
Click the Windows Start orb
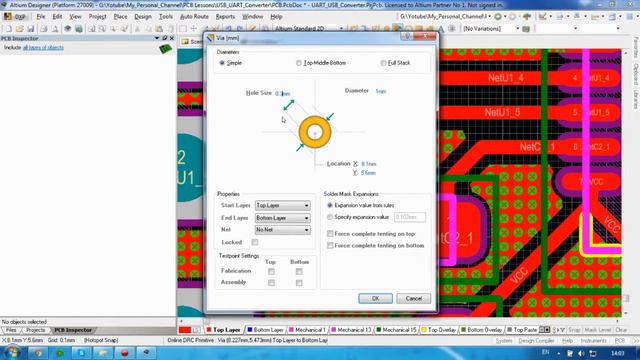tap(12, 352)
